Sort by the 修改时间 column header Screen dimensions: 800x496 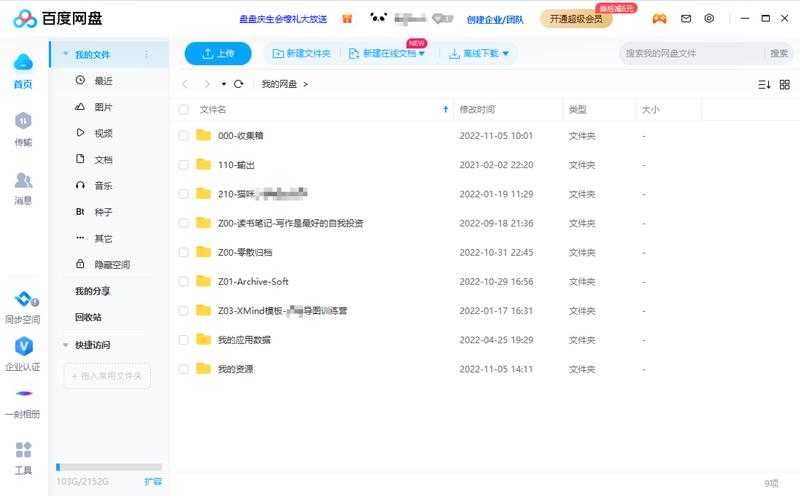(x=477, y=109)
